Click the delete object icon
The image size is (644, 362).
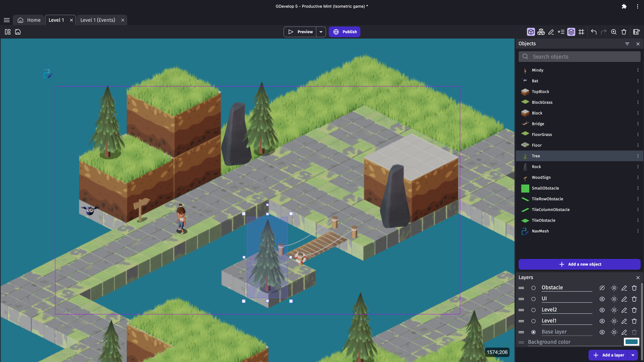[x=624, y=32]
